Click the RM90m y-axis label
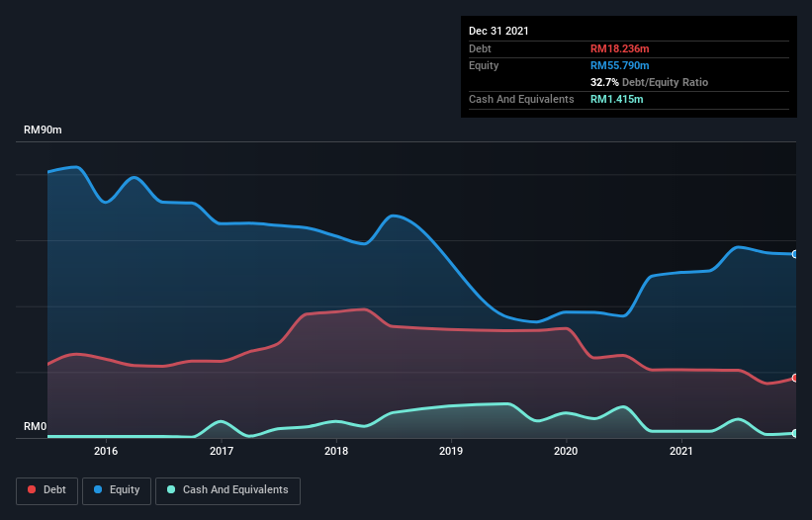The width and height of the screenshot is (812, 520). [43, 130]
